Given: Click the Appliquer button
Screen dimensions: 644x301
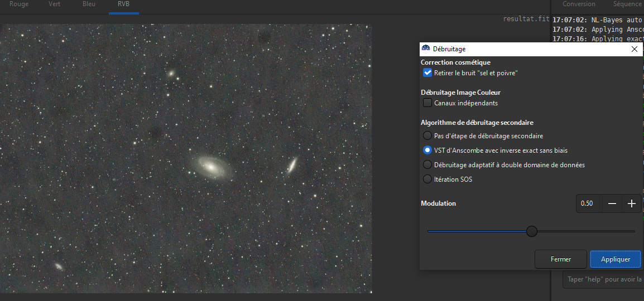Looking at the screenshot, I should click(x=615, y=259).
